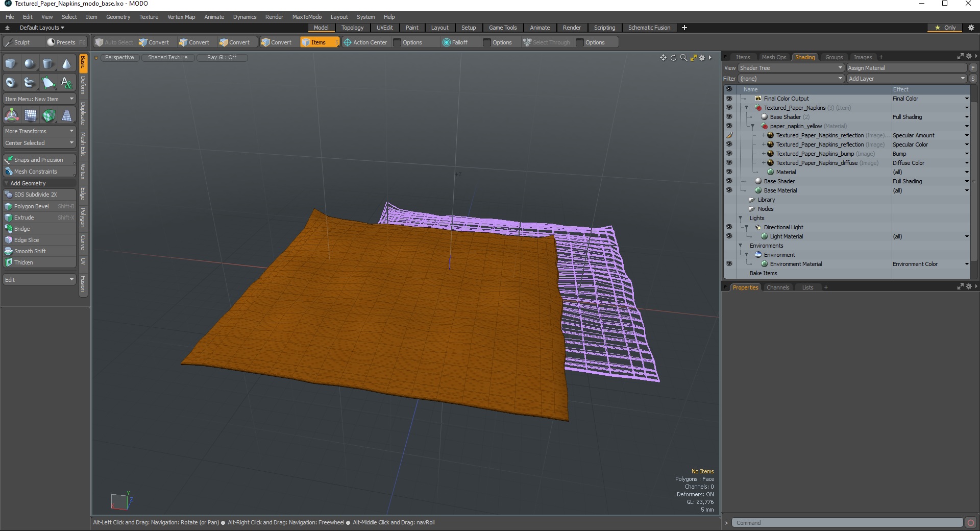Toggle visibility of Environment Material

729,264
